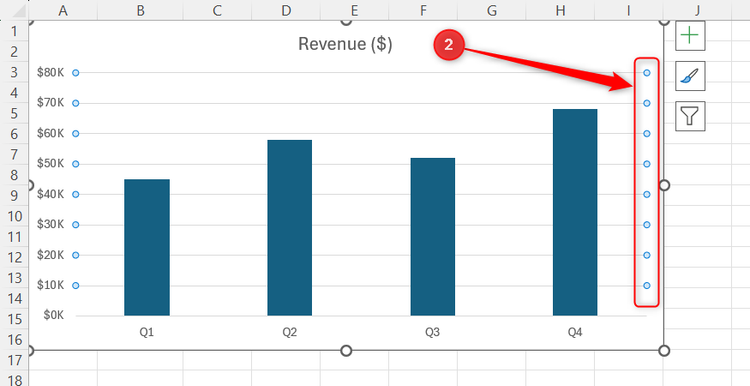Select row 8 header
Viewport: 750px width, 386px height.
click(x=14, y=175)
